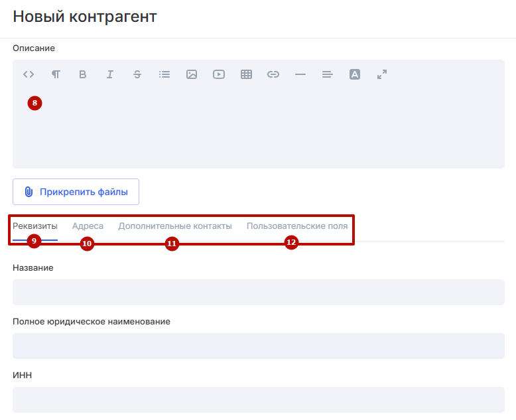Toggle HTML code view in editor

point(29,74)
